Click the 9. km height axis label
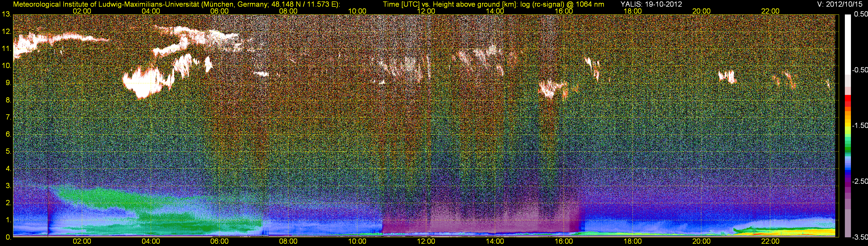The image size is (868, 246). (8, 83)
